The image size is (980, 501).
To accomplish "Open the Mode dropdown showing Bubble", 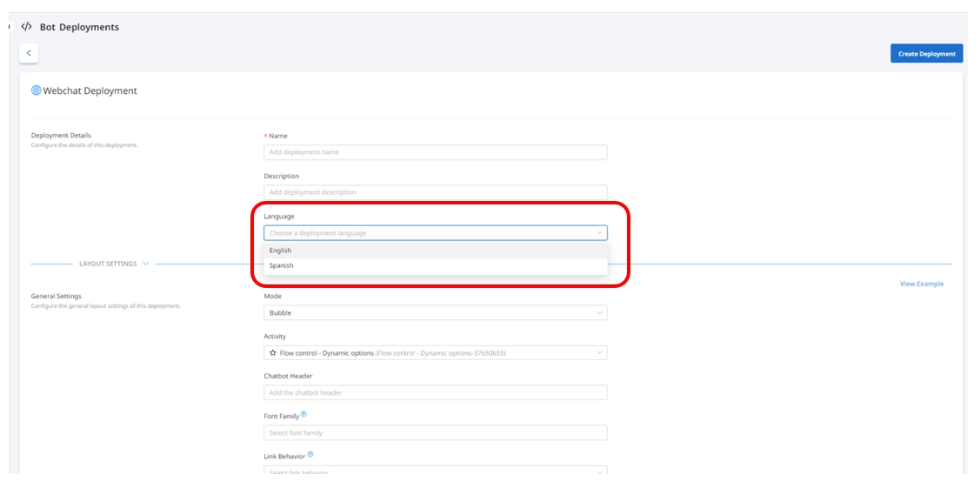I will coord(435,313).
